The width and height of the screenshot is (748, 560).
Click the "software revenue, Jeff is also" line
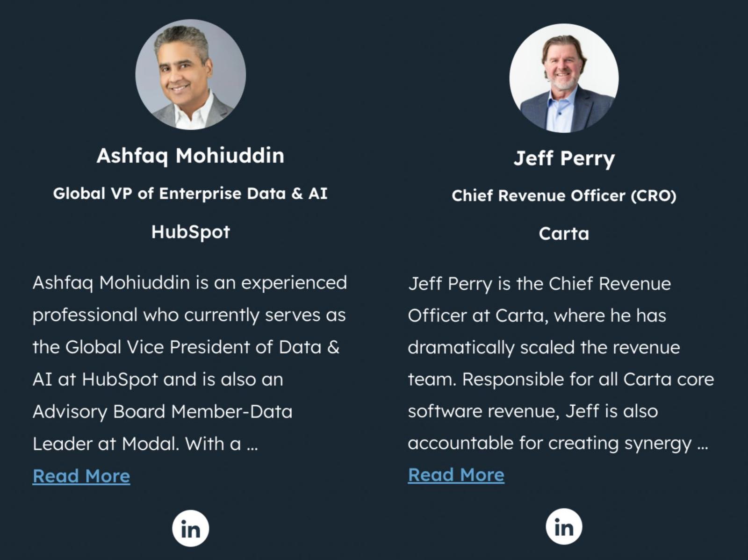532,411
